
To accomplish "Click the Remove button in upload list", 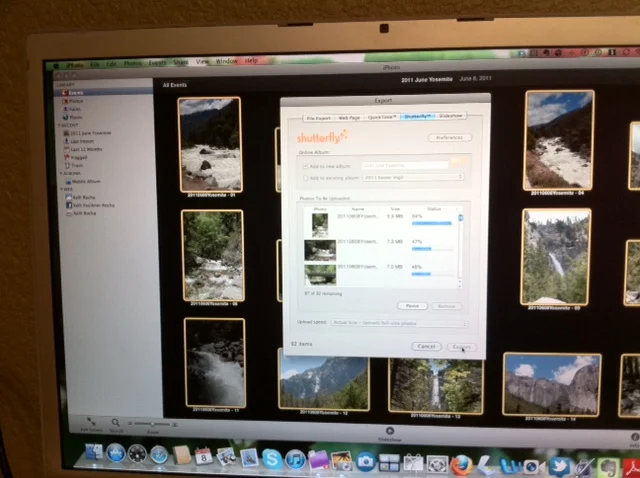I will point(447,306).
